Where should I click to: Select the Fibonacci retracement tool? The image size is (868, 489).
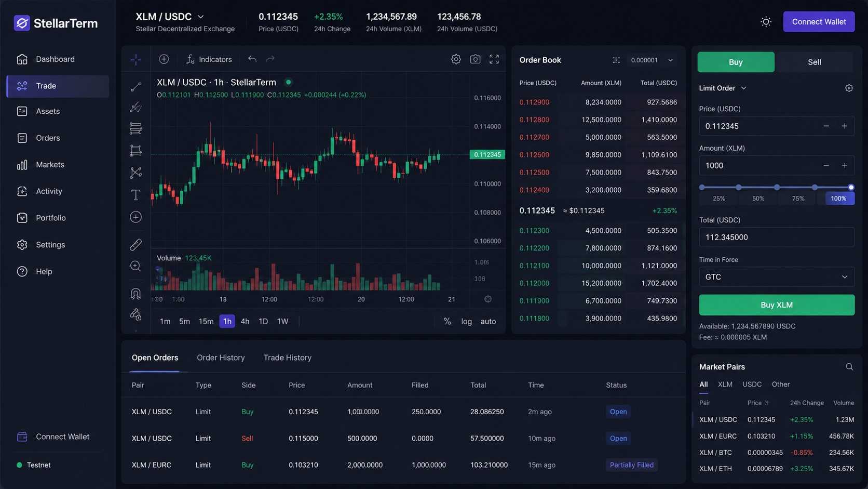pos(135,128)
